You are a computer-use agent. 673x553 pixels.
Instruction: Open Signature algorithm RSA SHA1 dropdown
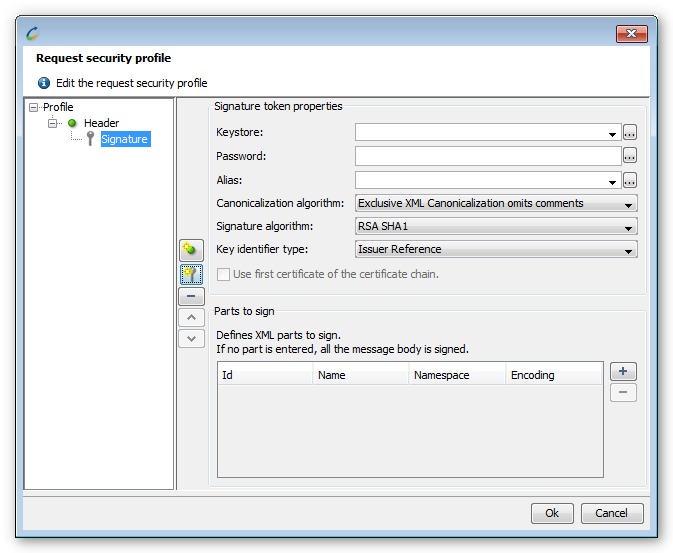pyautogui.click(x=496, y=226)
